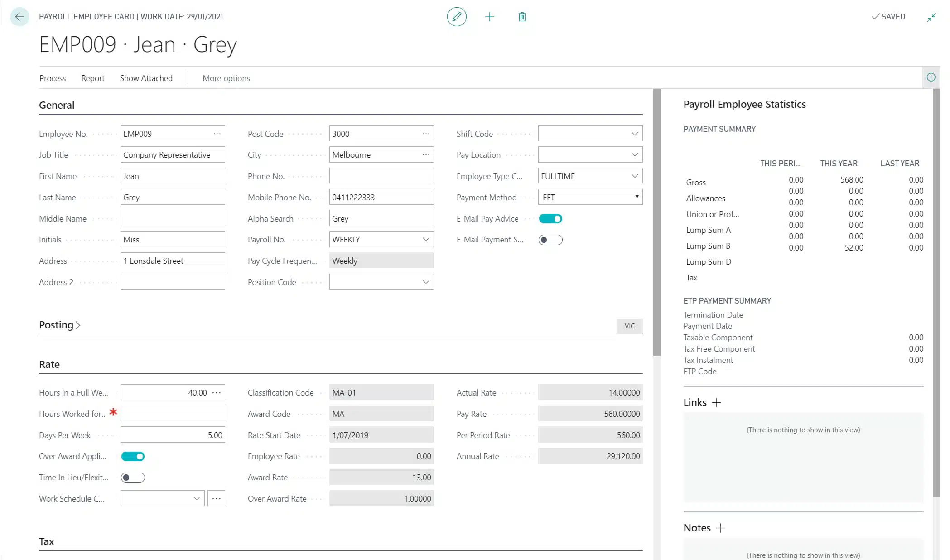Click More options
Image resolution: width=950 pixels, height=560 pixels.
pyautogui.click(x=226, y=78)
